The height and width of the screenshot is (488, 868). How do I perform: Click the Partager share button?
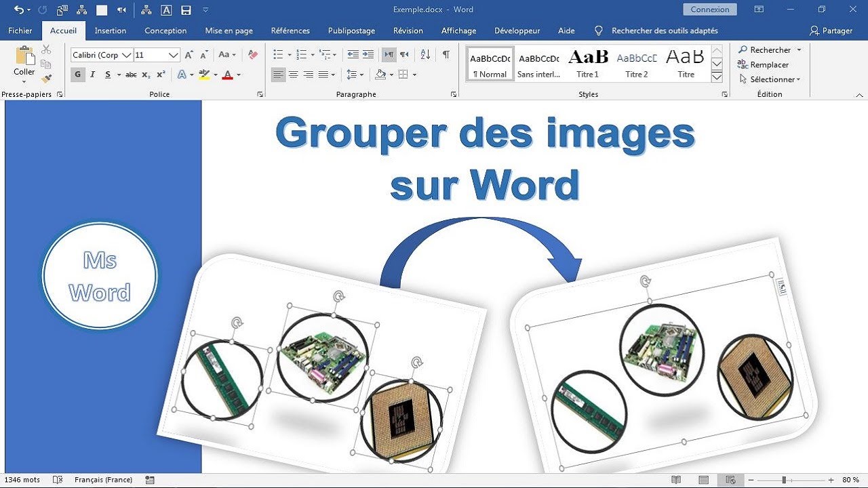831,30
